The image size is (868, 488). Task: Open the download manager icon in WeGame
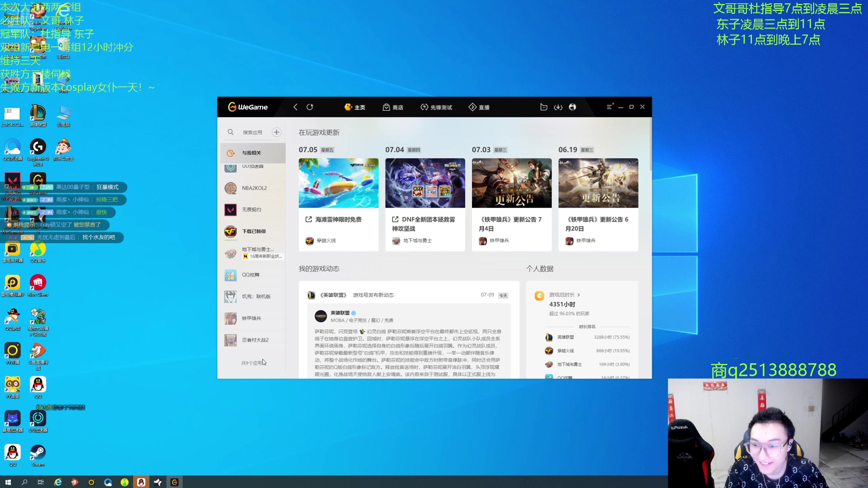(558, 107)
